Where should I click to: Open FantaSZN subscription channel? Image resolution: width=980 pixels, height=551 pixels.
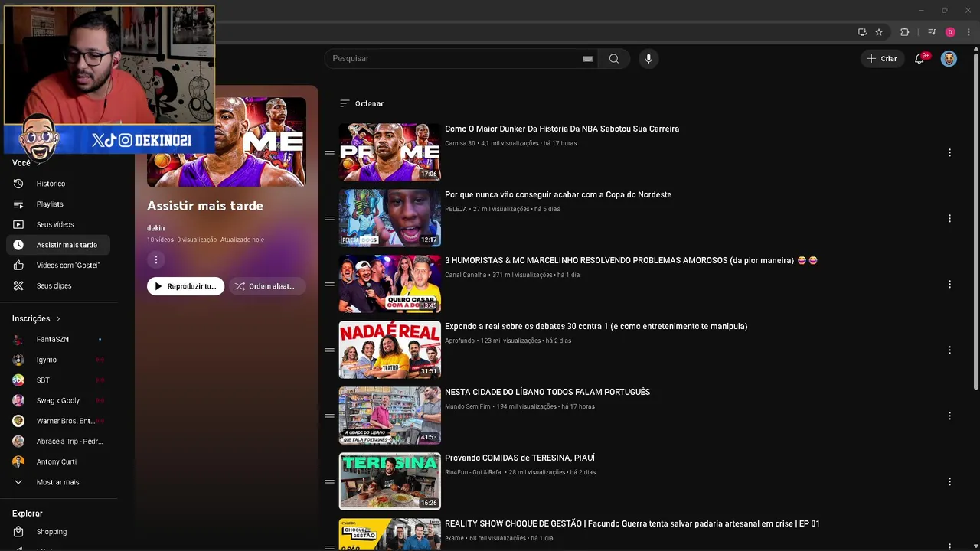point(58,339)
